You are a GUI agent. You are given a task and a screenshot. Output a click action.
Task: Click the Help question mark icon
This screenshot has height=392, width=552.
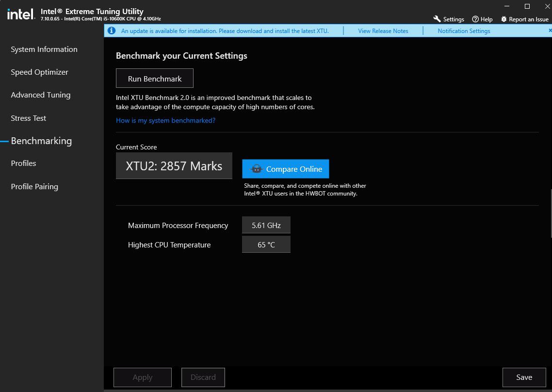click(475, 19)
